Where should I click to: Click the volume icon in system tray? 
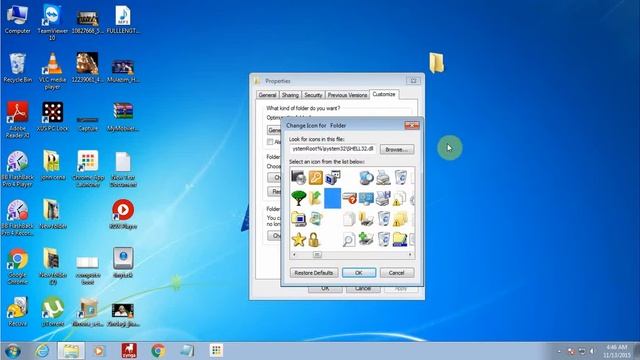click(592, 351)
